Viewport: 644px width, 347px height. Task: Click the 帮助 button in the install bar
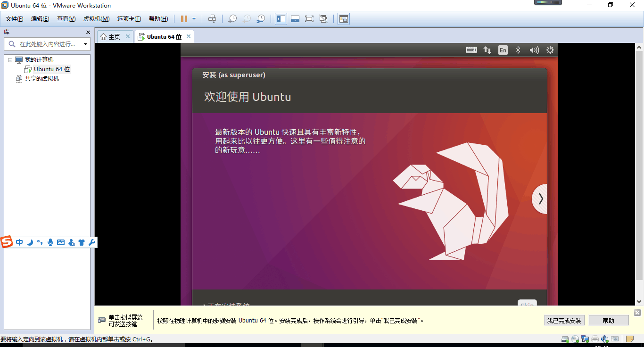[x=609, y=321]
